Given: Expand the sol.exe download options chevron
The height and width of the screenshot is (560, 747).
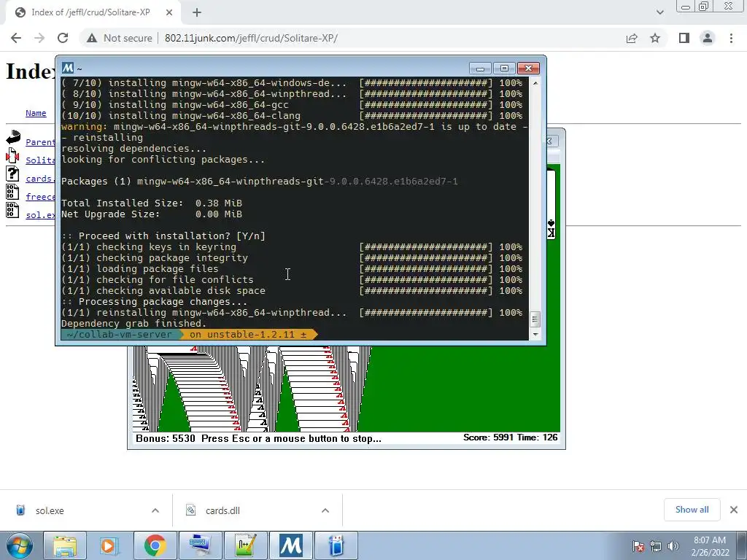Looking at the screenshot, I should pyautogui.click(x=155, y=510).
